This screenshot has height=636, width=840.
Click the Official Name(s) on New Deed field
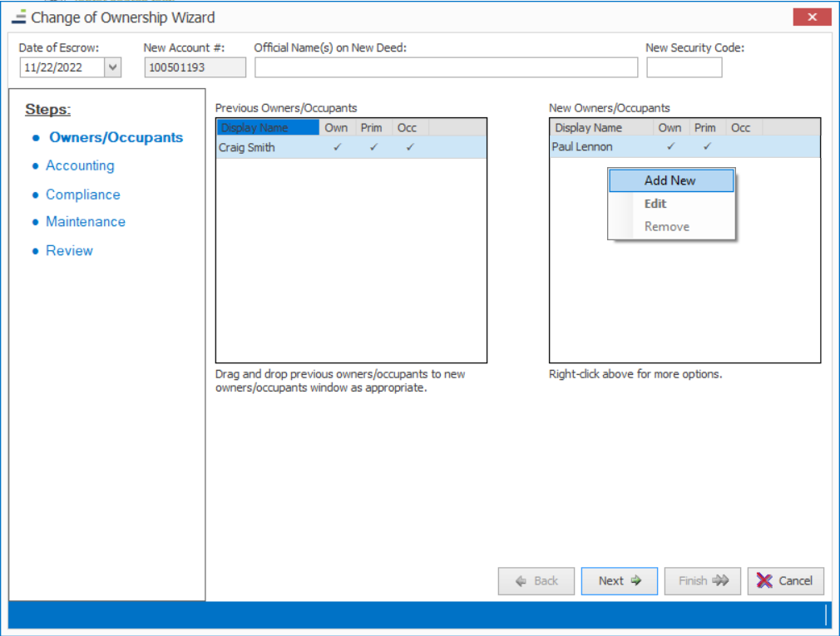point(446,68)
